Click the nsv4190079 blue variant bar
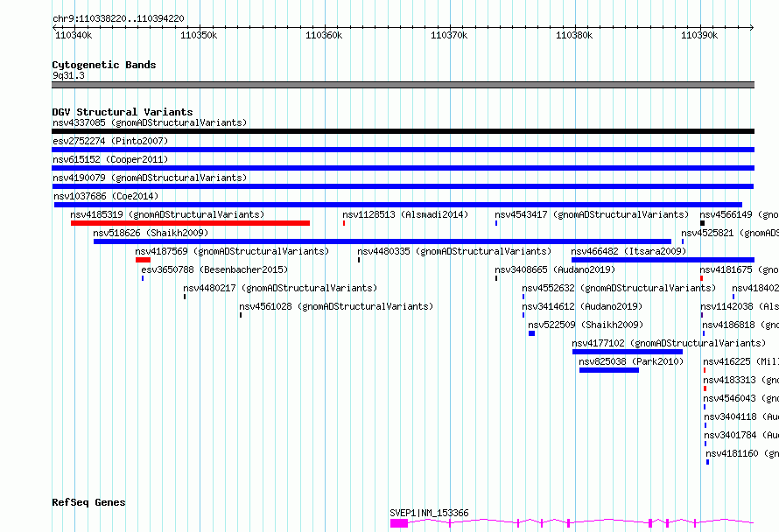This screenshot has height=532, width=779. (x=403, y=186)
